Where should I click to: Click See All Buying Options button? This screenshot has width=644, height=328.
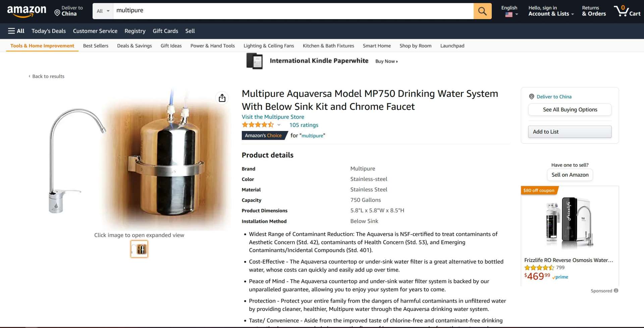pyautogui.click(x=570, y=110)
